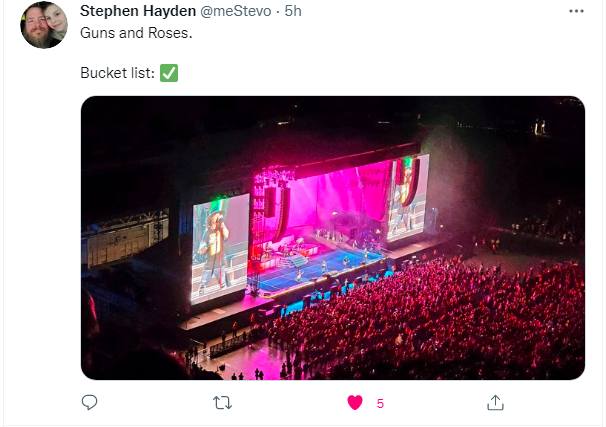This screenshot has height=427, width=606.
Task: Open the three-dot more options menu
Action: (576, 11)
